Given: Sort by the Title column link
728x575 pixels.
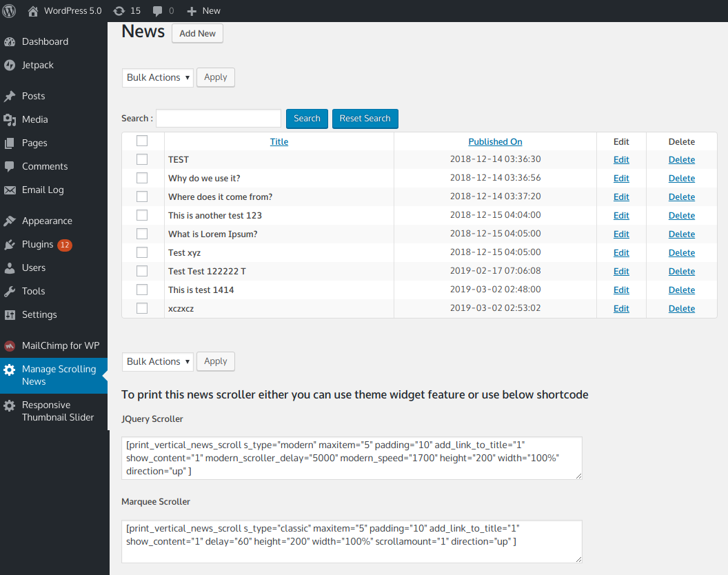Looking at the screenshot, I should click(279, 141).
